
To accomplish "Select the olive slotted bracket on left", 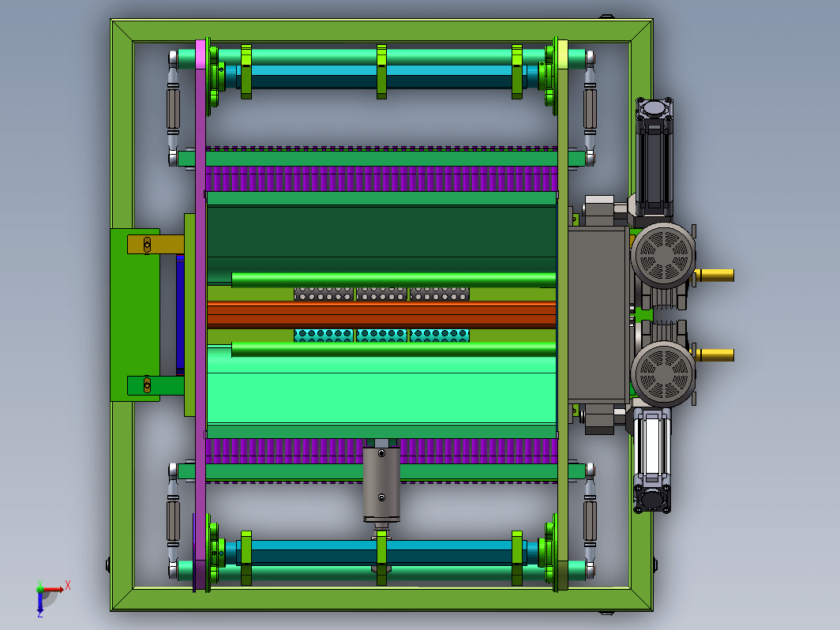I will tap(156, 244).
